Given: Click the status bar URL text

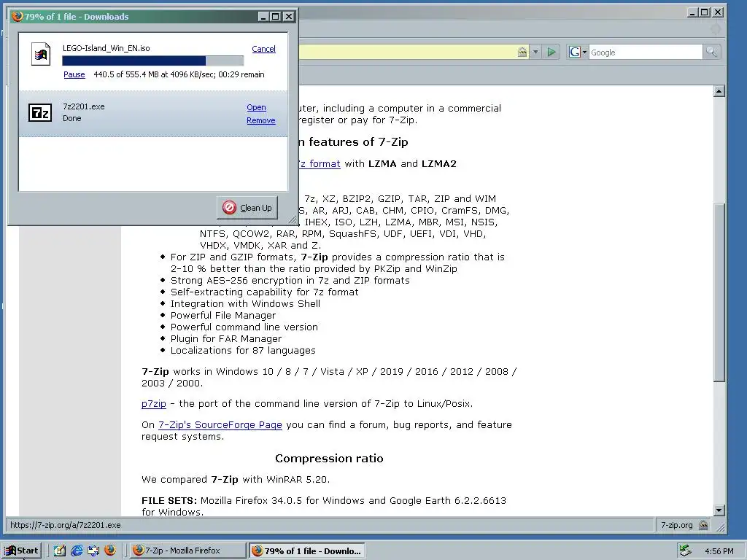Looking at the screenshot, I should click(x=66, y=525).
